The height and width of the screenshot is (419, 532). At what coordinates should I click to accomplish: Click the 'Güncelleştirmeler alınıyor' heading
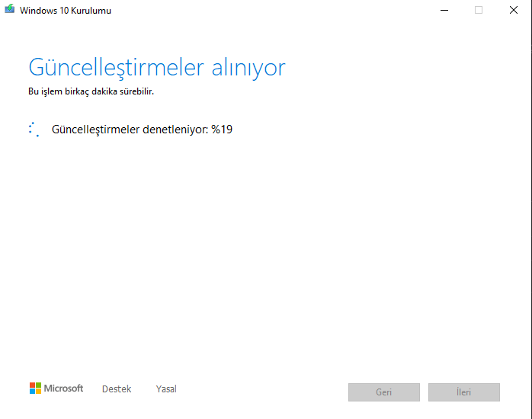tap(157, 68)
